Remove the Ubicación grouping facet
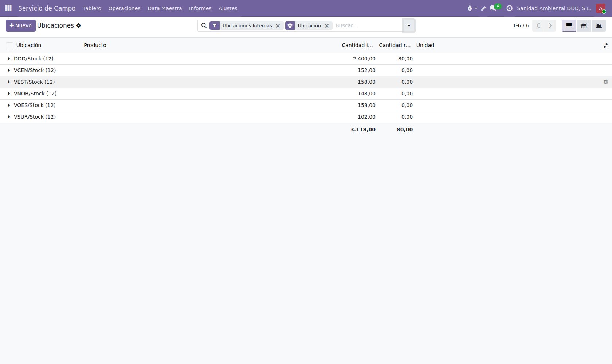612x364 pixels. pyautogui.click(x=327, y=26)
